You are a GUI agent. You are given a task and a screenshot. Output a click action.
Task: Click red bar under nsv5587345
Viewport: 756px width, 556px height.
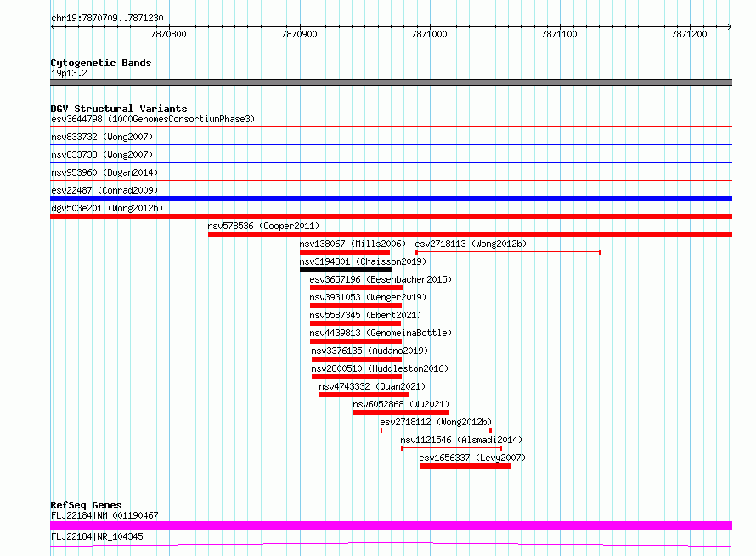(355, 323)
